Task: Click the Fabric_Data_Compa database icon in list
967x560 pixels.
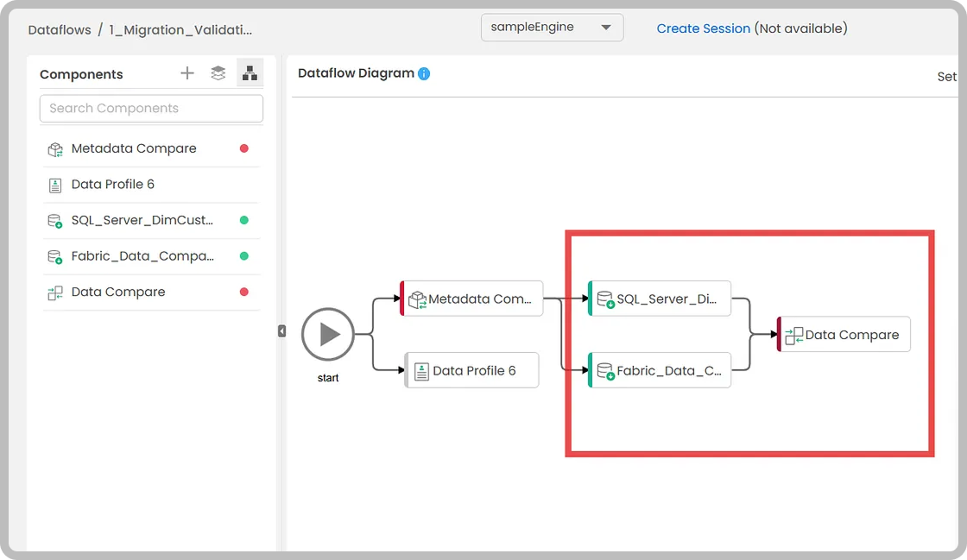Action: coord(55,256)
